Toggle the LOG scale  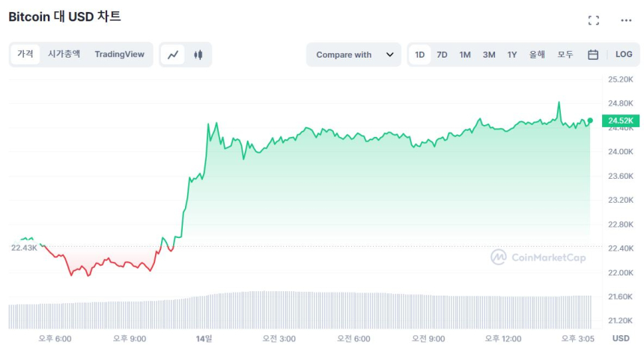pos(624,55)
